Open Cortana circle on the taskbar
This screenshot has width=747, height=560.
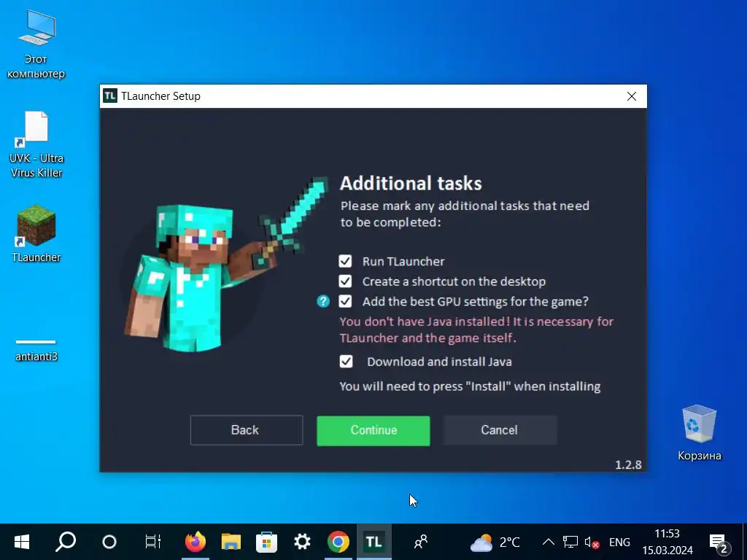[x=109, y=542]
